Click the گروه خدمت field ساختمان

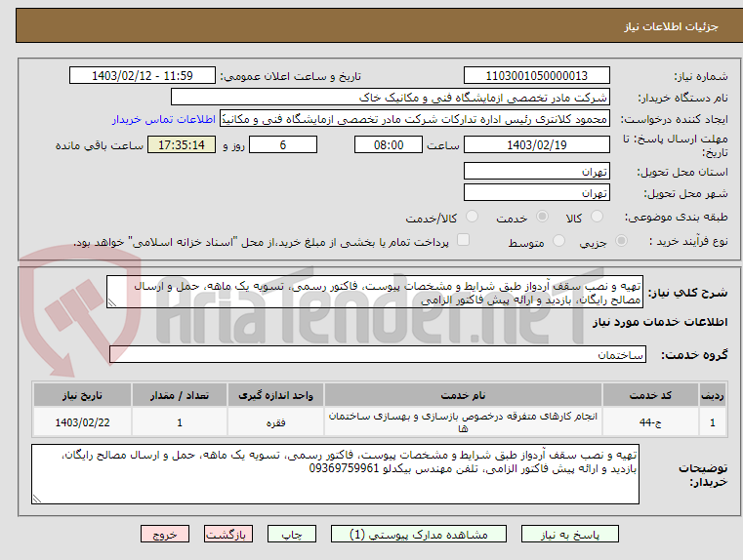point(378,354)
